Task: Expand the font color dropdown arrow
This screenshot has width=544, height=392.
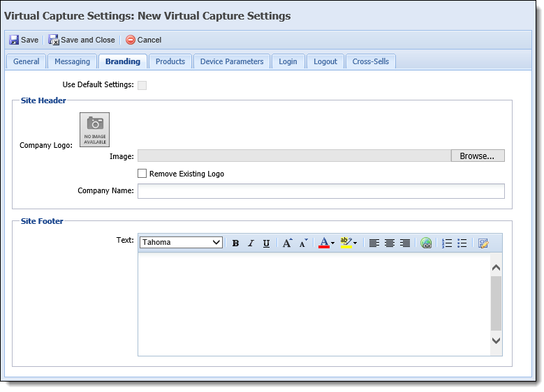Action: coord(332,243)
